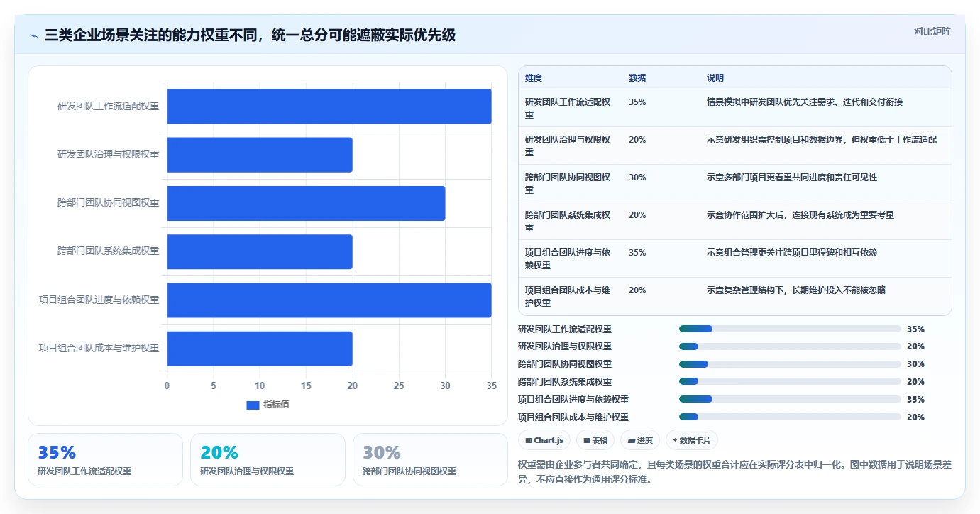Click the 数据 table column header
The image size is (980, 514).
(x=637, y=78)
